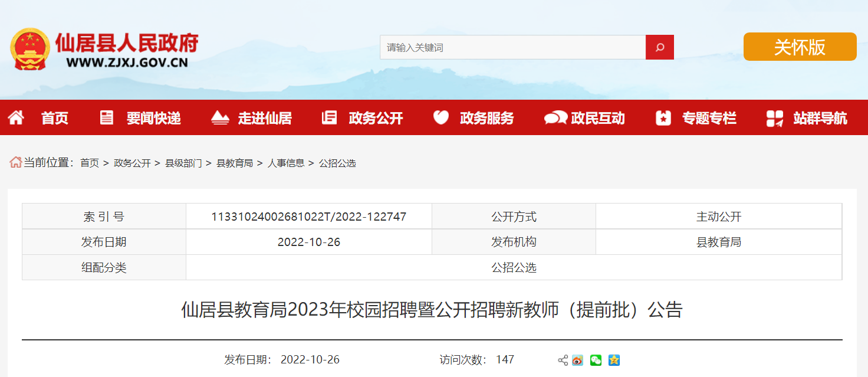Click the star badge icon beside 专题专栏

pyautogui.click(x=663, y=118)
